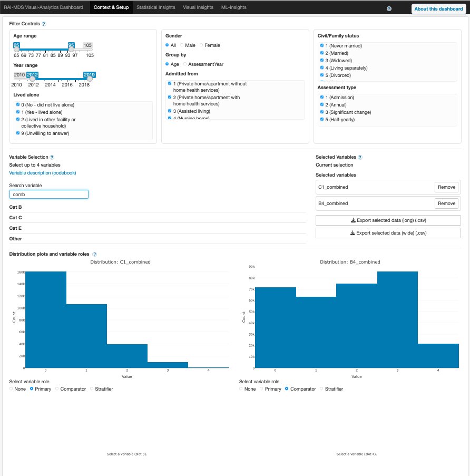Switch to the Statistical Insights tab

pyautogui.click(x=155, y=7)
